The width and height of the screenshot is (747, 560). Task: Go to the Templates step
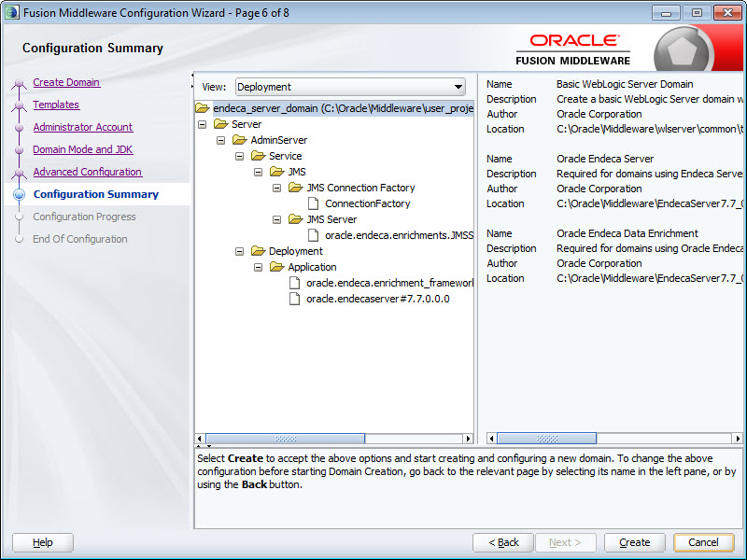tap(56, 105)
